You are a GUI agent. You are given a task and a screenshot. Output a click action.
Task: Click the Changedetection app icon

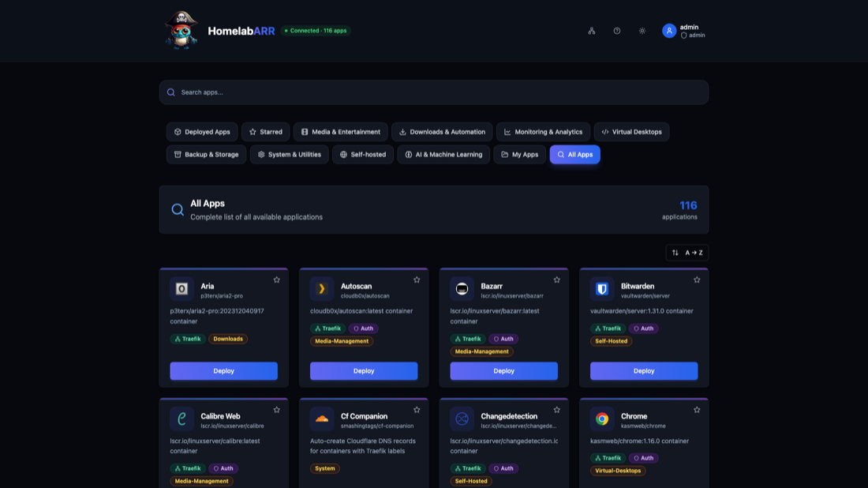pyautogui.click(x=462, y=419)
